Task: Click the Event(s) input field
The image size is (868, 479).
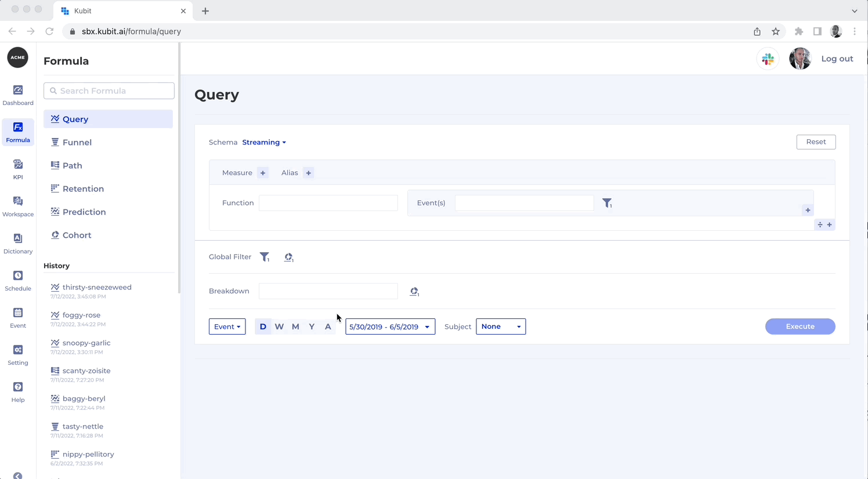Action: pos(525,203)
